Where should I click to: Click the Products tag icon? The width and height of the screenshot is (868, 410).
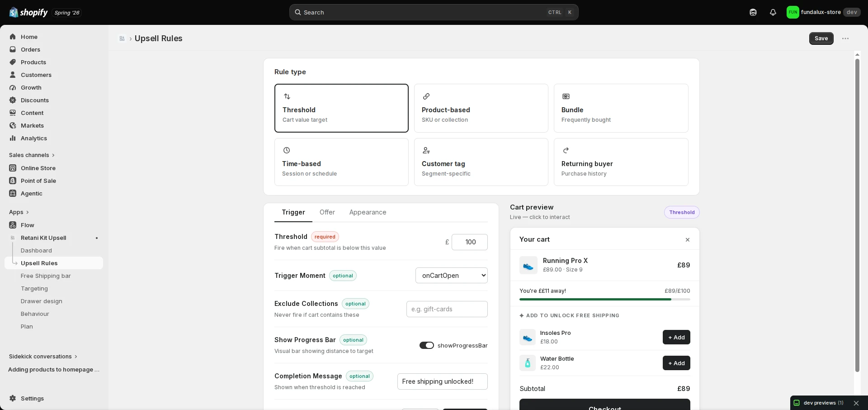[x=13, y=62]
